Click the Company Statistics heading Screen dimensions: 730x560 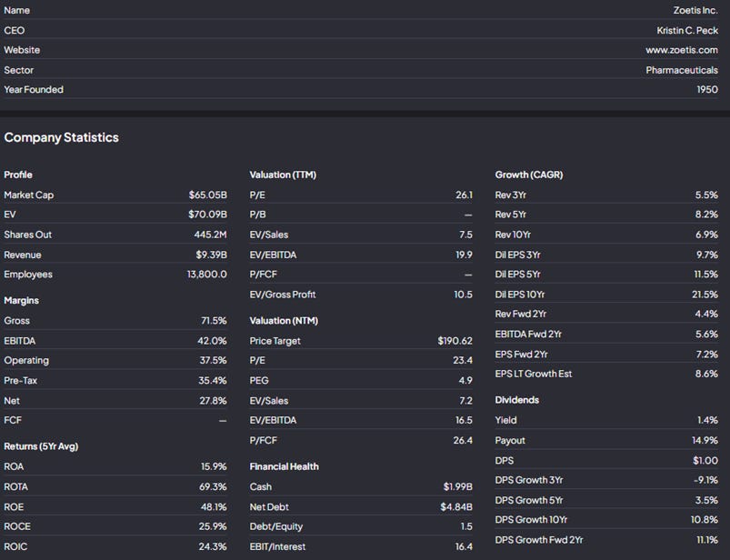click(x=62, y=137)
